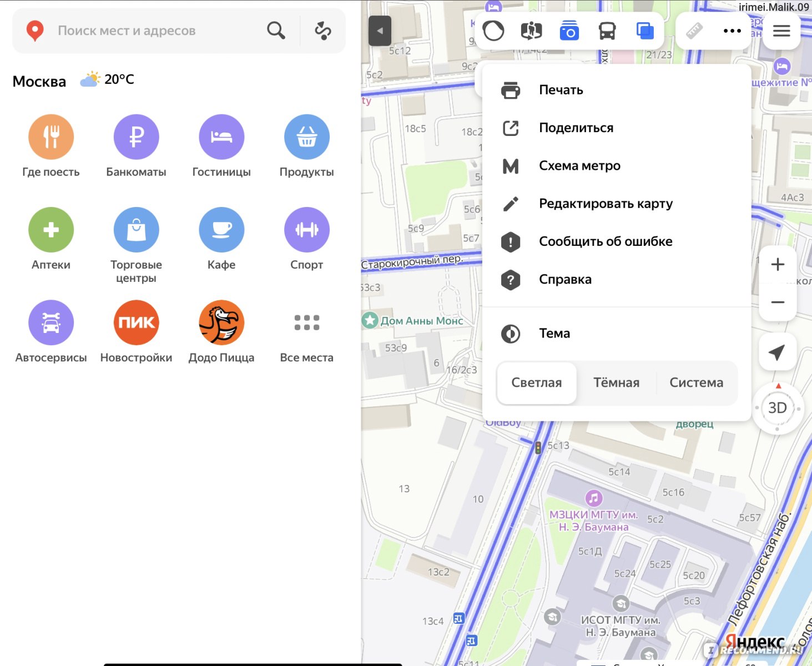The width and height of the screenshot is (812, 666).
Task: Open route builder icon
Action: point(323,31)
